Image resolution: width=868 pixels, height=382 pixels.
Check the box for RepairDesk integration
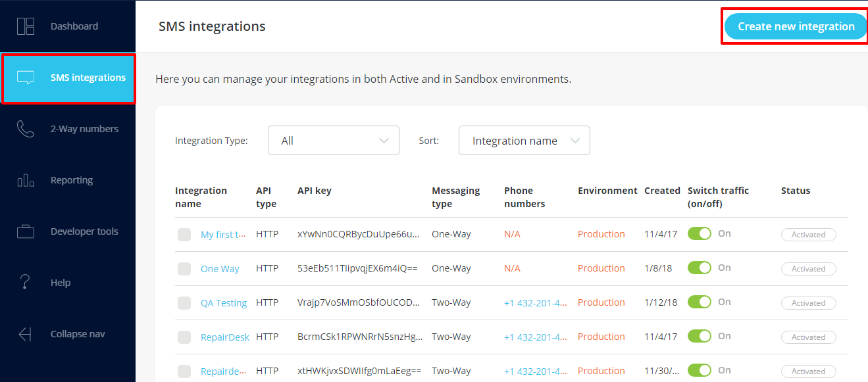184,337
